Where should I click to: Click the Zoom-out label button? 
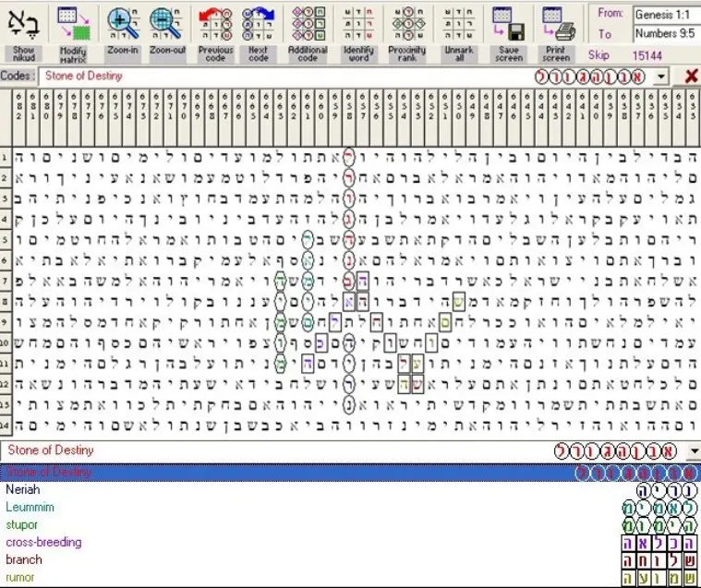pos(167,50)
